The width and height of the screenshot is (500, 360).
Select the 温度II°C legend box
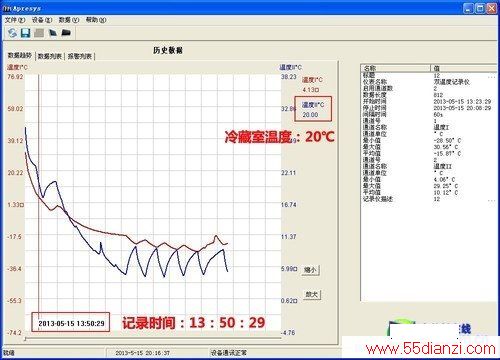313,109
